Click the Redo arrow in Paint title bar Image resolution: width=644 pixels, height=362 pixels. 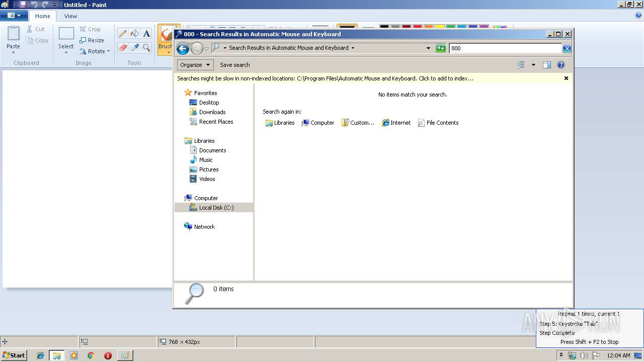(x=45, y=5)
